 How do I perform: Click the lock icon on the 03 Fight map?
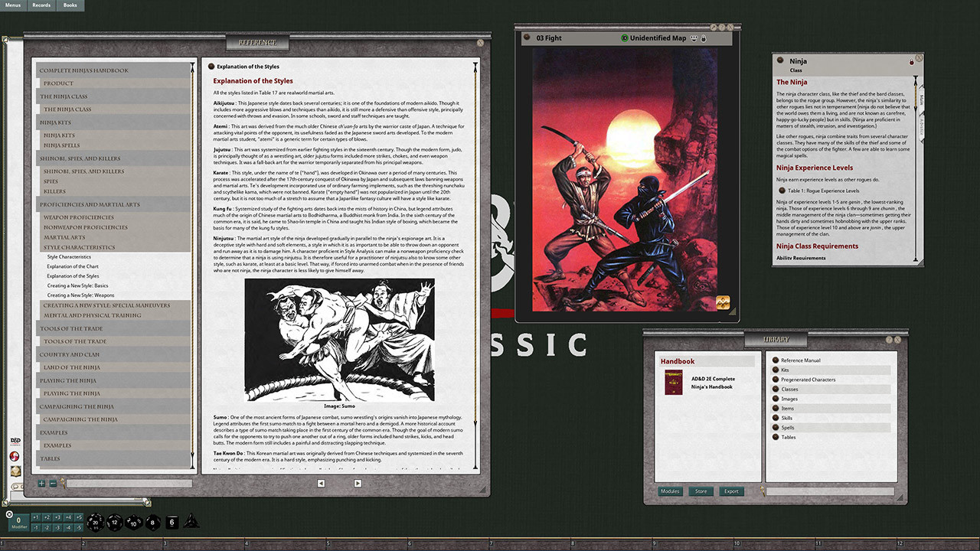coord(704,37)
